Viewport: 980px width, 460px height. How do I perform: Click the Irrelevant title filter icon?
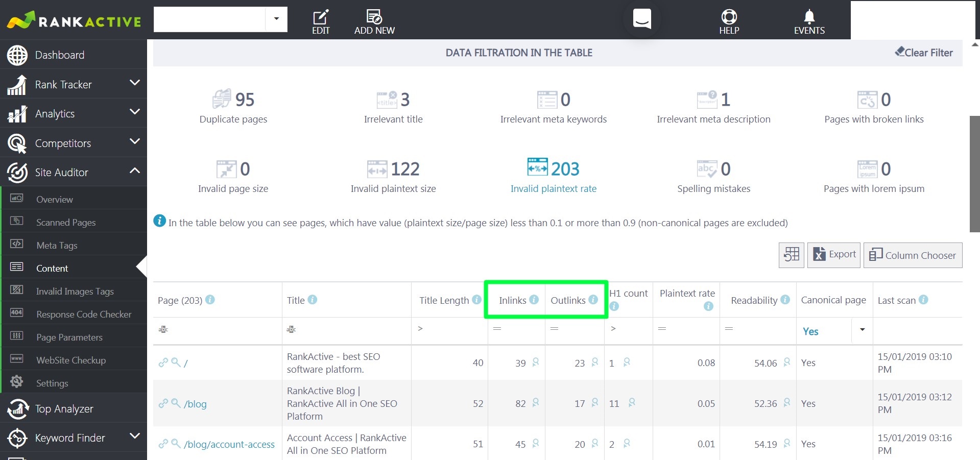387,99
